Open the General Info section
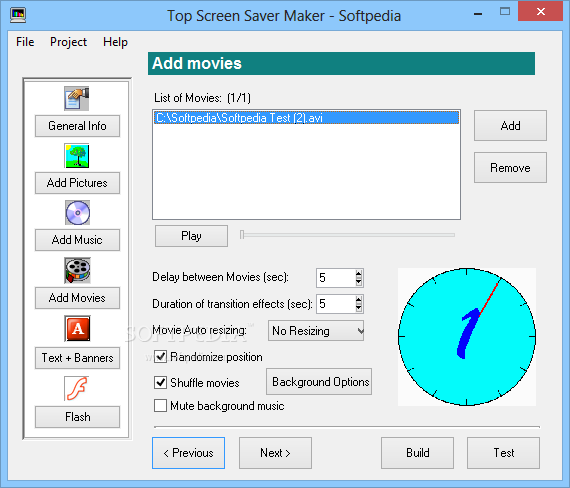The height and width of the screenshot is (488, 570). [x=77, y=126]
